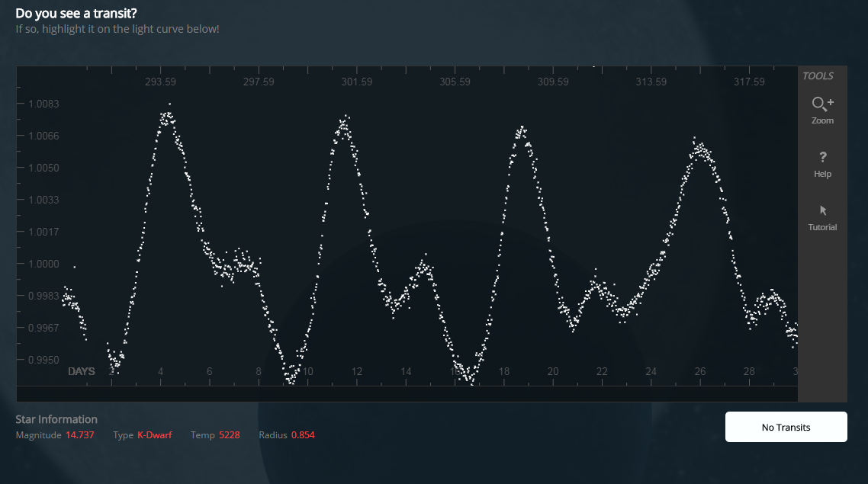Start the Tutorial via the cursor icon

click(x=822, y=211)
